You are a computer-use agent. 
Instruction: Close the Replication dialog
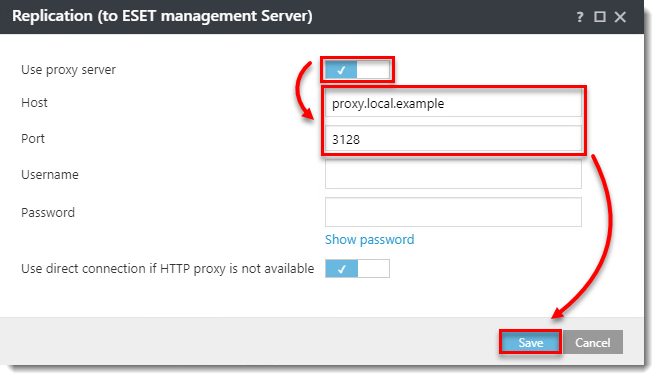(620, 17)
